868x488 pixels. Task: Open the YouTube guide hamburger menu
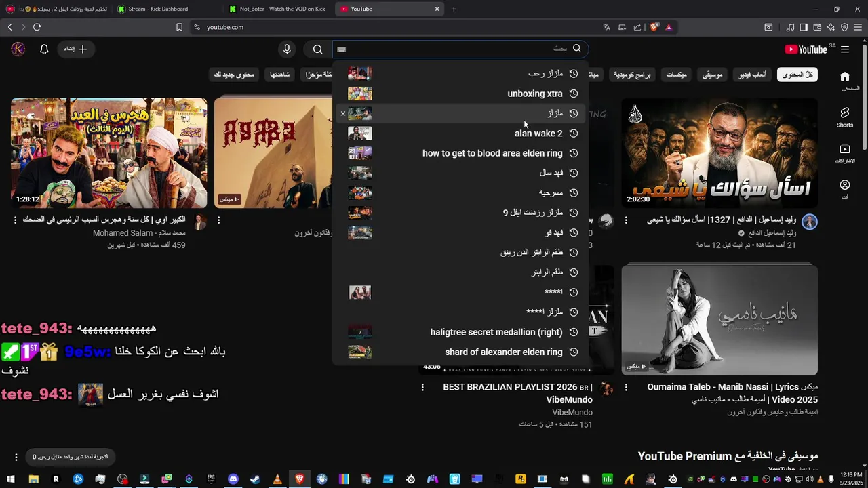[845, 49]
